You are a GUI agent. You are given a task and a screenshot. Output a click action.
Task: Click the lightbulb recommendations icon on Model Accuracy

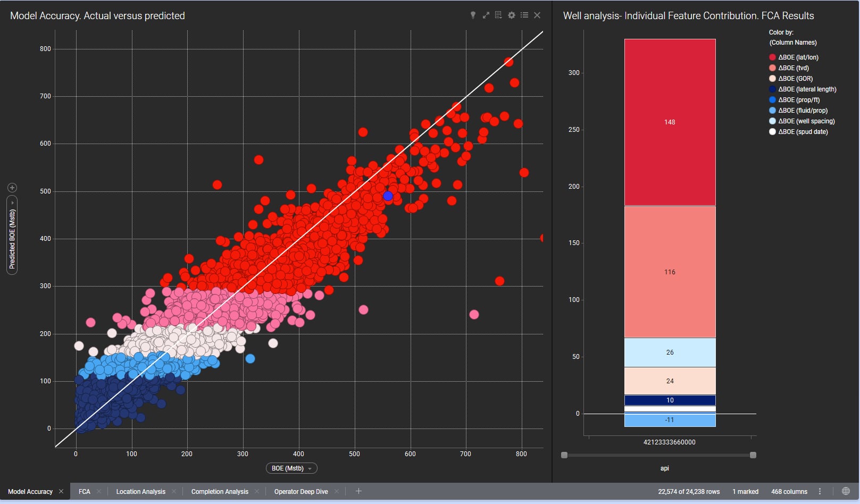(473, 15)
